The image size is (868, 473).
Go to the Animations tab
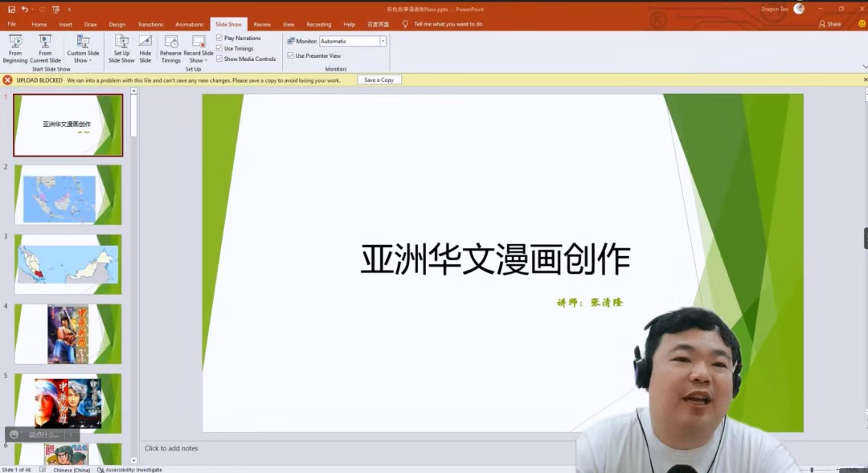coord(190,24)
